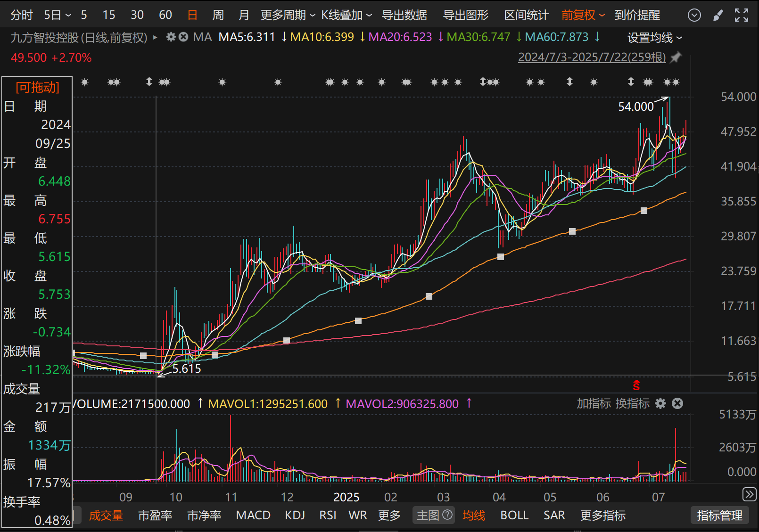This screenshot has width=759, height=532.
Task: Click 换指标 change indicator
Action: click(x=633, y=403)
